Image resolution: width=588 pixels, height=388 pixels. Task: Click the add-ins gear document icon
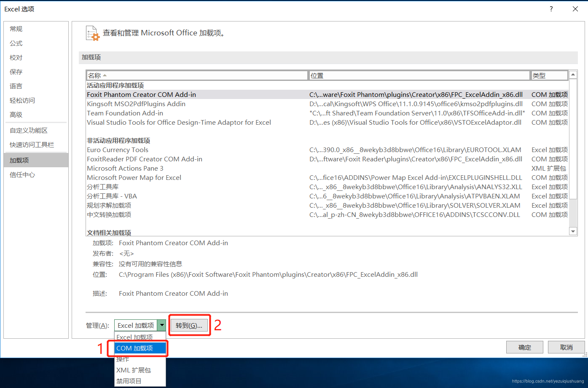[x=92, y=33]
